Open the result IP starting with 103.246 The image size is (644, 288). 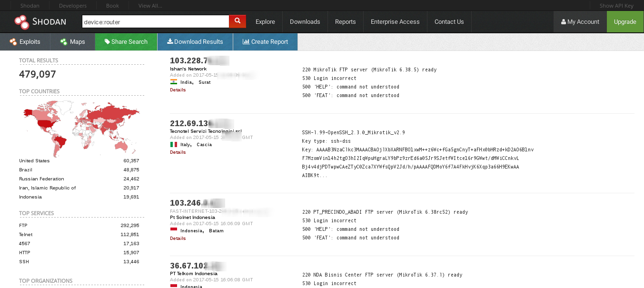(x=197, y=203)
